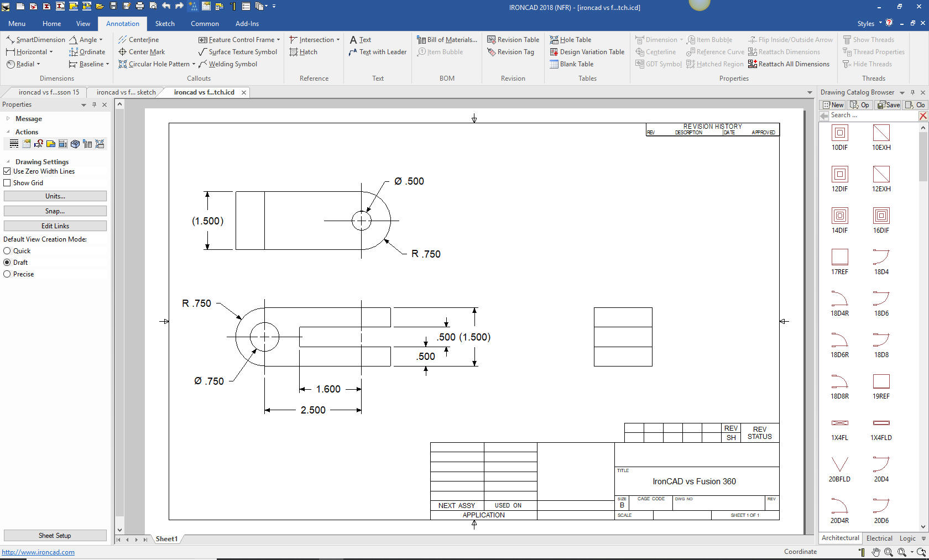929x560 pixels.
Task: Insert a Design Variation Table
Action: coord(587,52)
